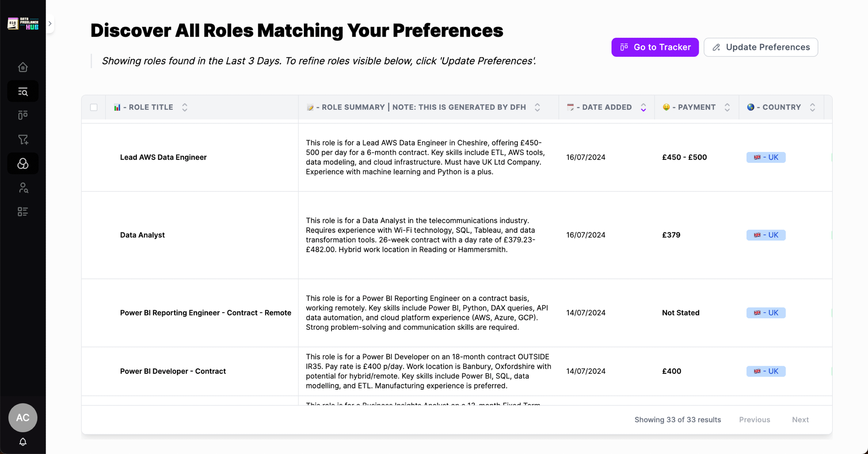
Task: Open the person search icon
Action: click(x=23, y=188)
